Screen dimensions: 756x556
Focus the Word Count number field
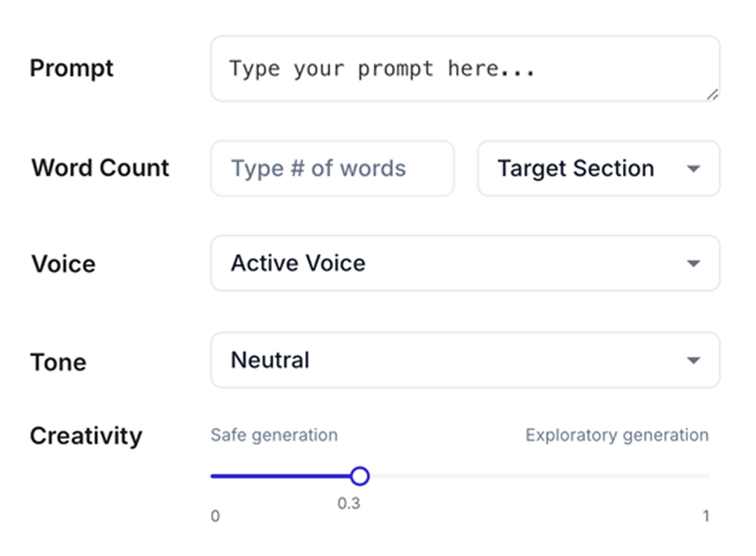coord(332,168)
